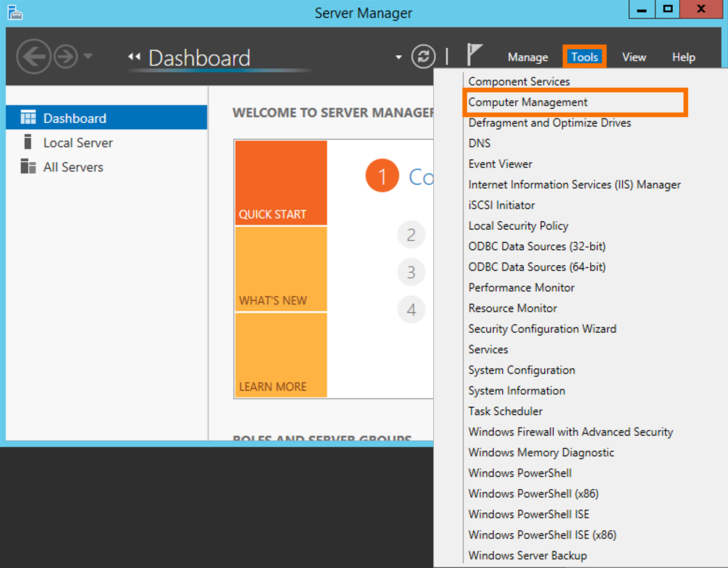The width and height of the screenshot is (728, 568).
Task: Select All Servers in the left pane
Action: [x=106, y=167]
